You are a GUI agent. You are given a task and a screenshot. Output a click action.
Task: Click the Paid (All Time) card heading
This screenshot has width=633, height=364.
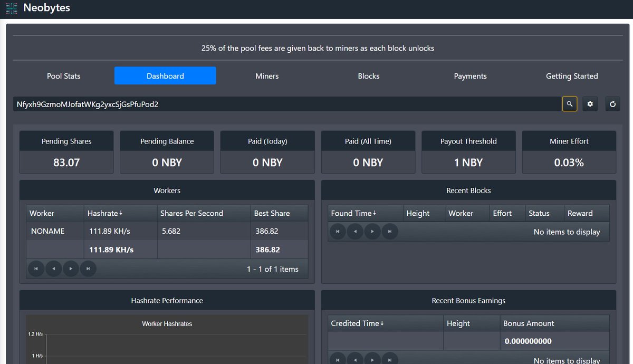coord(368,141)
